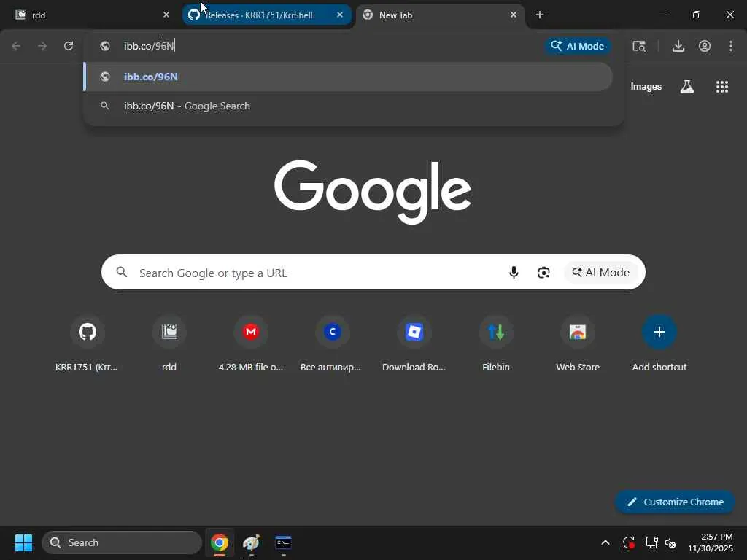Reload the current page

pyautogui.click(x=69, y=46)
